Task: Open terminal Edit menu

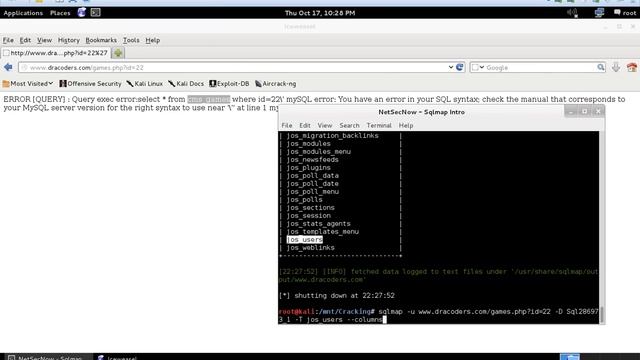Action: pos(304,125)
